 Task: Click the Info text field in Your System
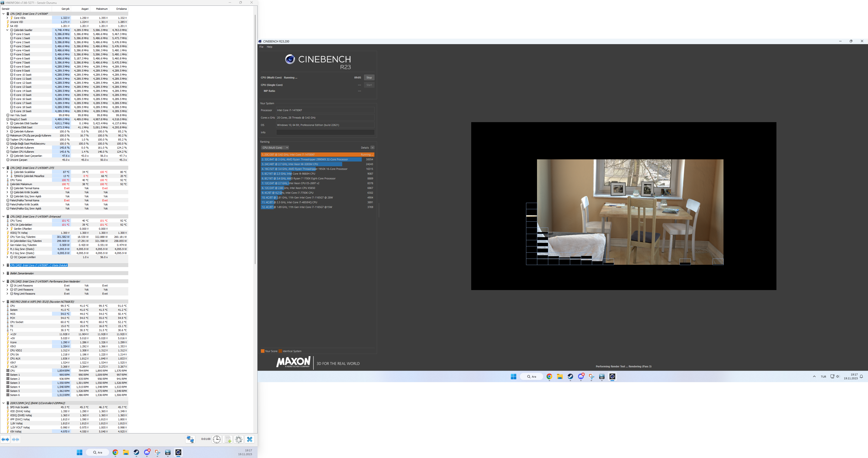tap(325, 132)
